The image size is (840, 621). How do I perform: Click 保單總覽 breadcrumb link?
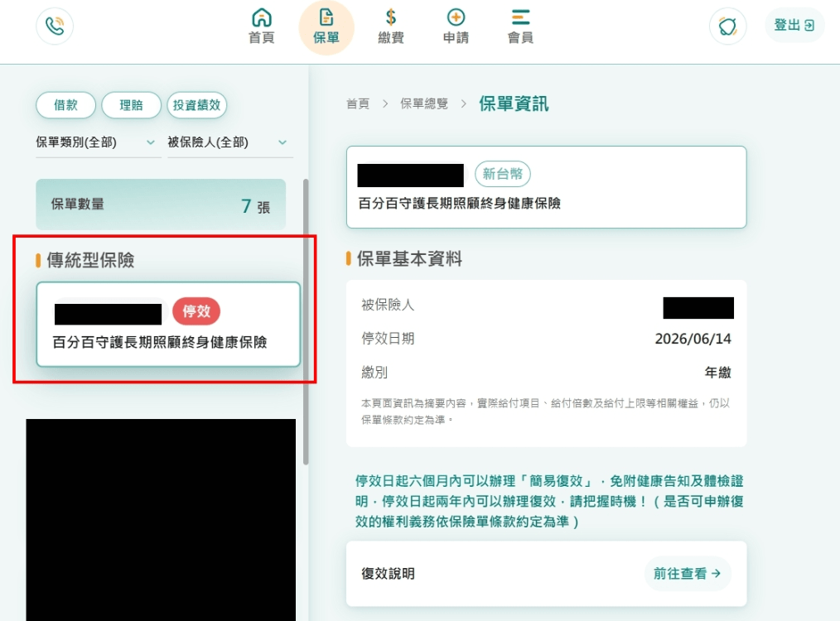[x=424, y=103]
